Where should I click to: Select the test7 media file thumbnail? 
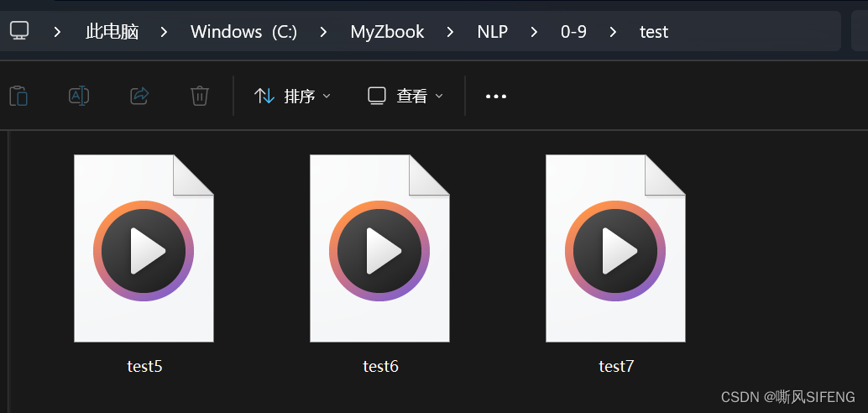pyautogui.click(x=615, y=248)
